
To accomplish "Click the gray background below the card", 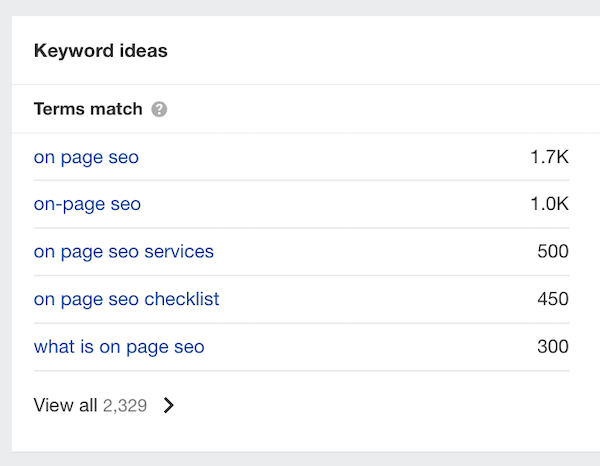I will point(300,459).
